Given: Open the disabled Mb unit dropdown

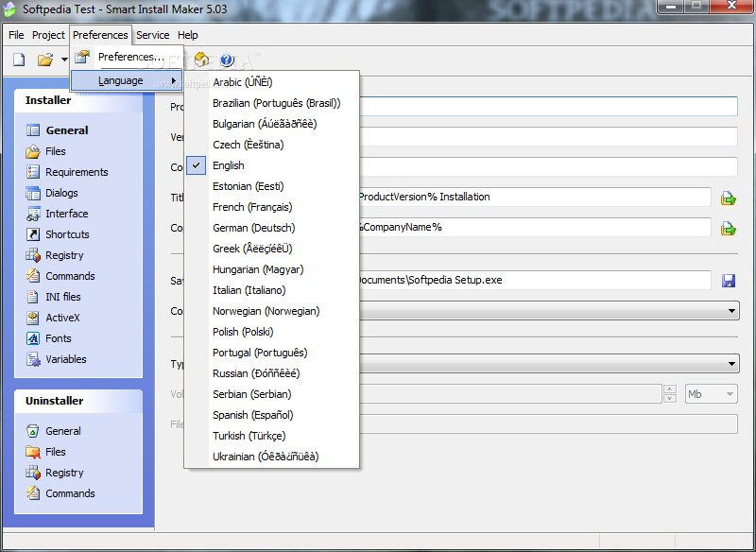Looking at the screenshot, I should [x=712, y=394].
